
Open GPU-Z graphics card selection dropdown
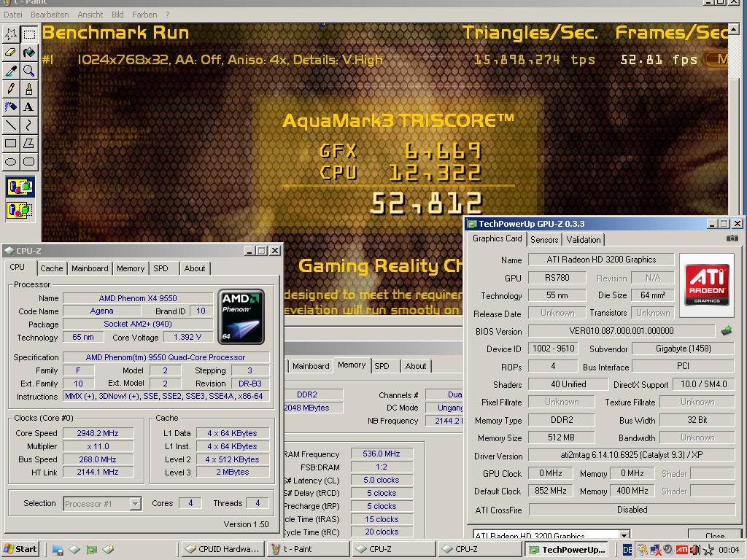coord(624,535)
